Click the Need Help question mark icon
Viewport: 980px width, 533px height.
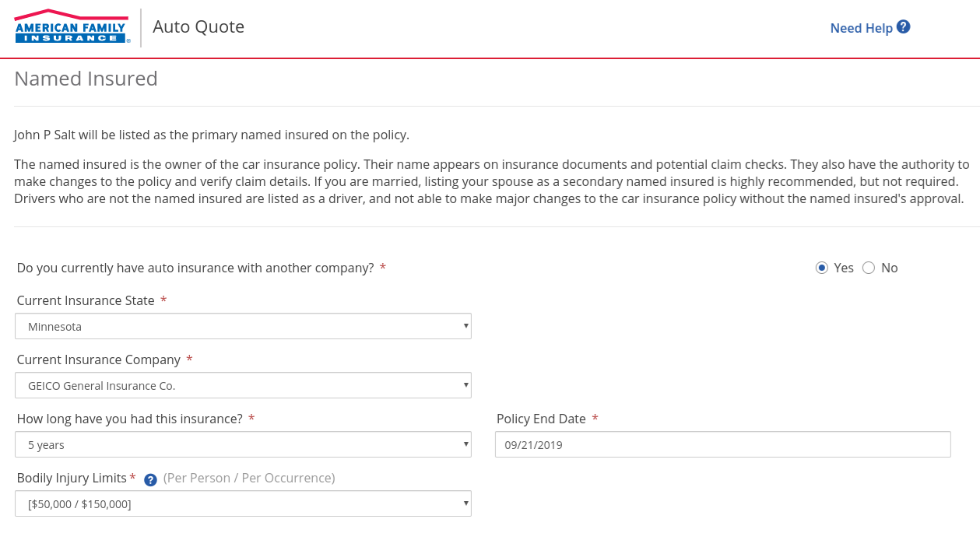[x=903, y=27]
